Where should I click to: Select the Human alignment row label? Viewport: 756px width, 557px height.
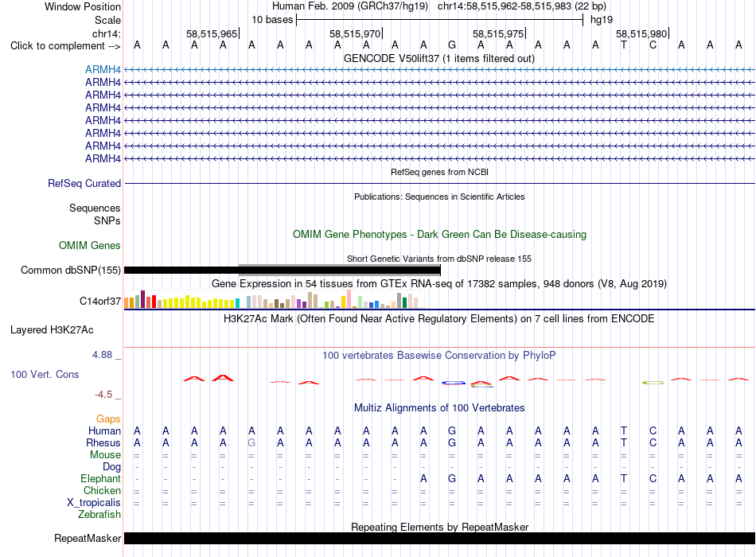coord(104,430)
